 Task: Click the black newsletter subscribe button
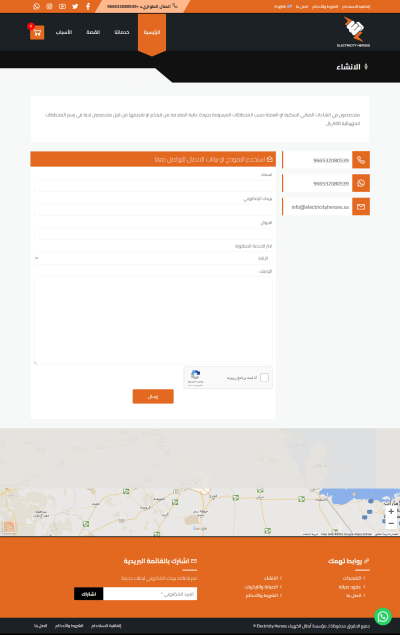point(89,594)
